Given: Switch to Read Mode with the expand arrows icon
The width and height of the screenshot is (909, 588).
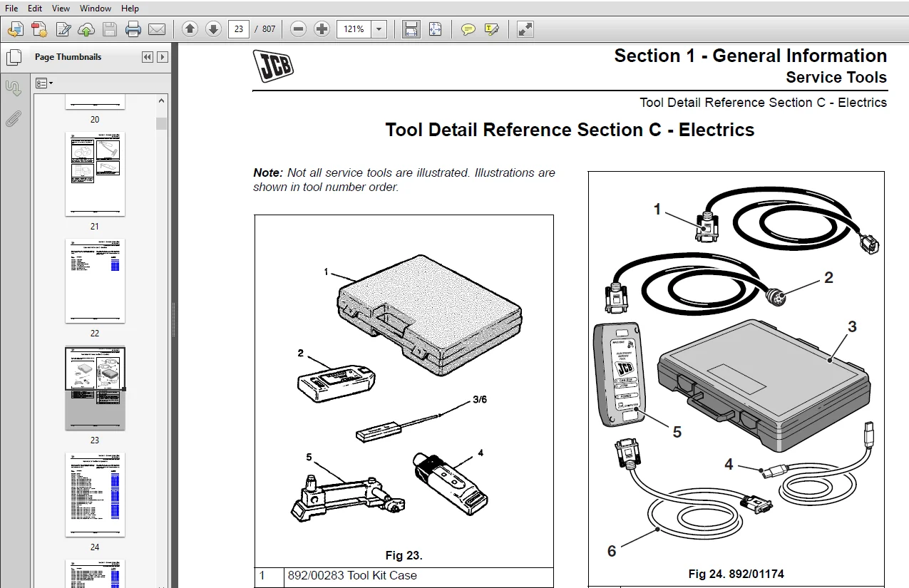Looking at the screenshot, I should pyautogui.click(x=525, y=29).
